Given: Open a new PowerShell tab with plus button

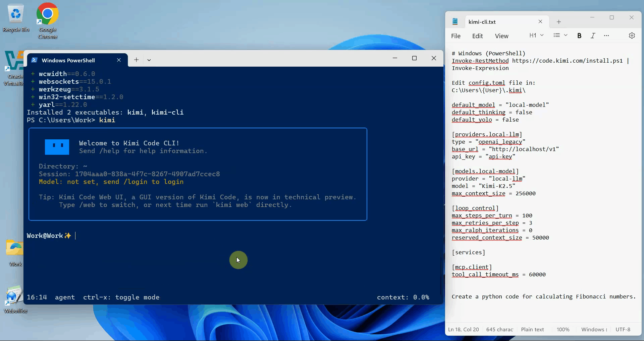Looking at the screenshot, I should click(x=136, y=60).
